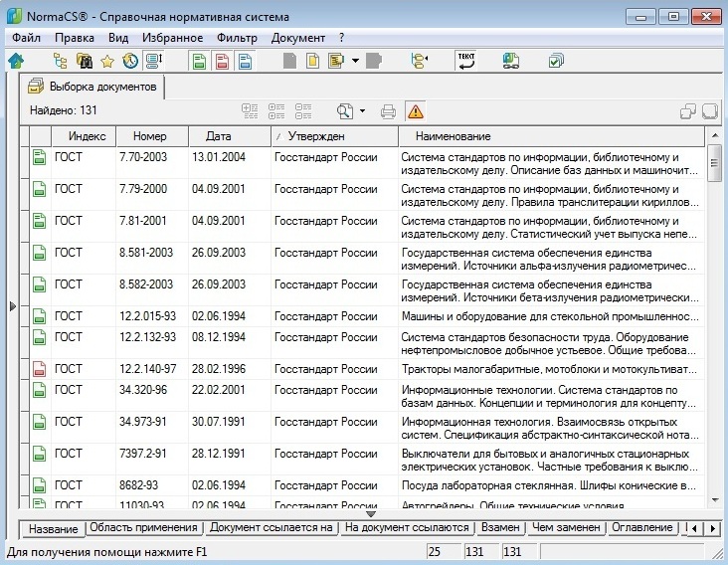
Task: Click the search in list magnifier icon
Action: pyautogui.click(x=345, y=111)
